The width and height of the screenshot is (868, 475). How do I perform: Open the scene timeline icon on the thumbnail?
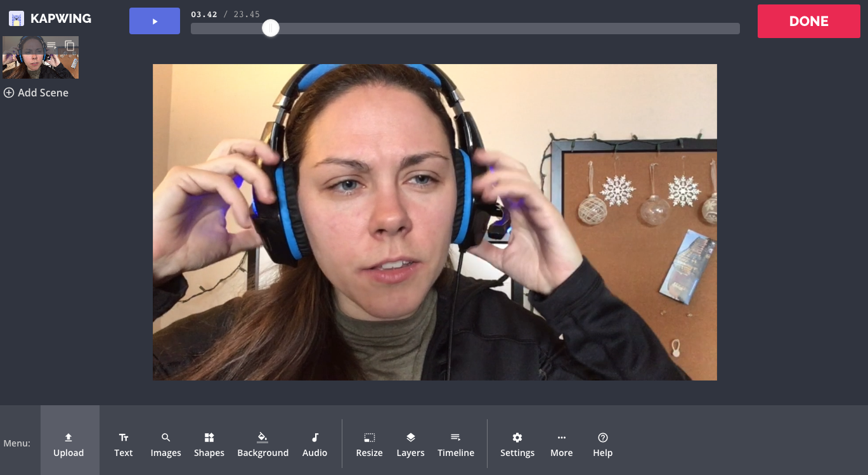[52, 46]
